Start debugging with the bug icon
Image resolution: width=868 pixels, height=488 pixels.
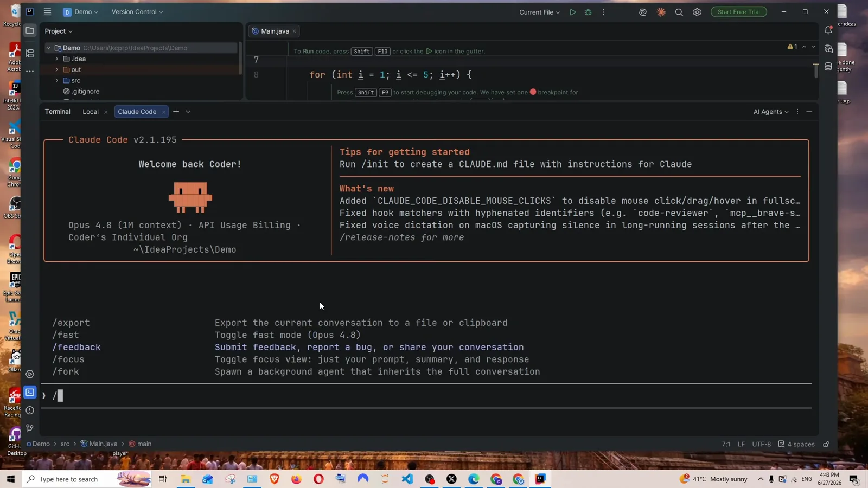[588, 12]
